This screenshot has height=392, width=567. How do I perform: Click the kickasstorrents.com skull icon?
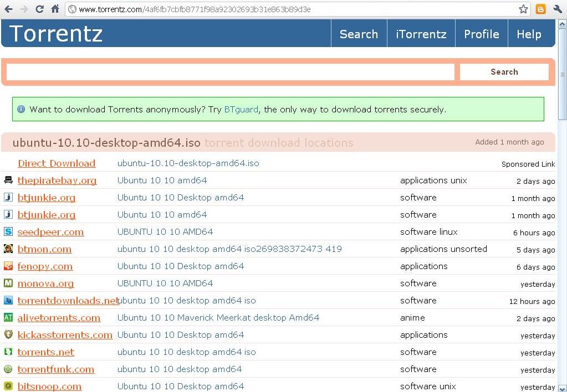[x=8, y=334]
